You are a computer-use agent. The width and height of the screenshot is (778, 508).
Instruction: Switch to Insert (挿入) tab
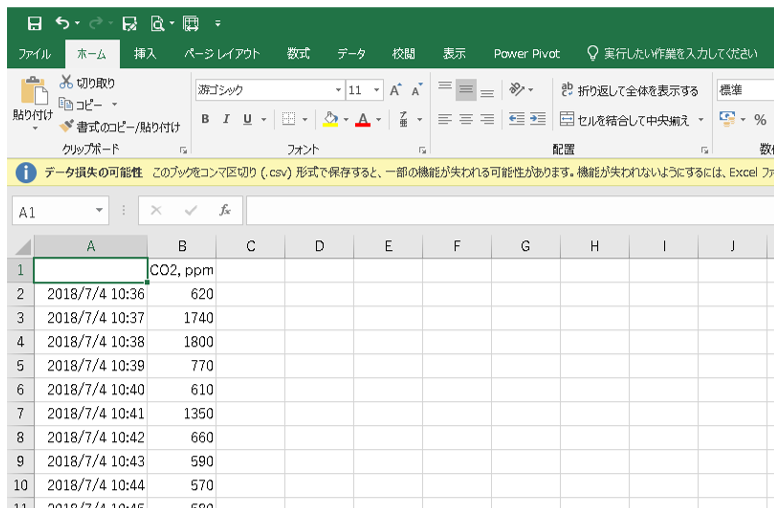coord(145,54)
